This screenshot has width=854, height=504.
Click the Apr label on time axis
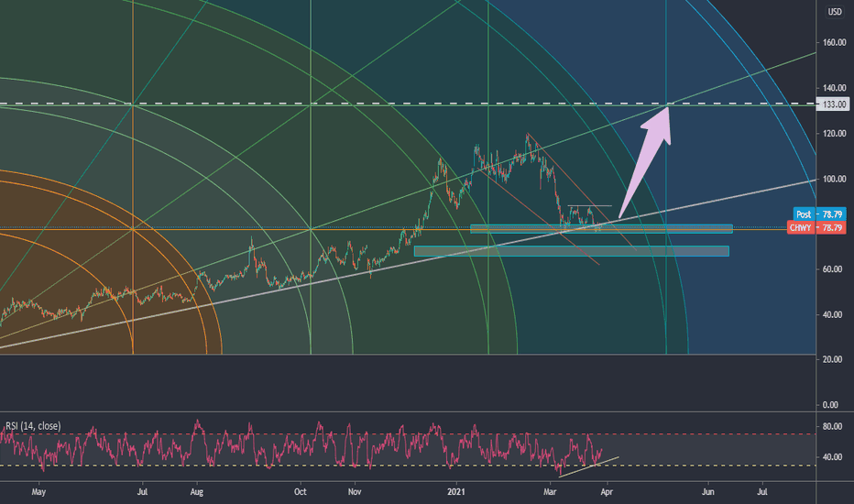[607, 492]
